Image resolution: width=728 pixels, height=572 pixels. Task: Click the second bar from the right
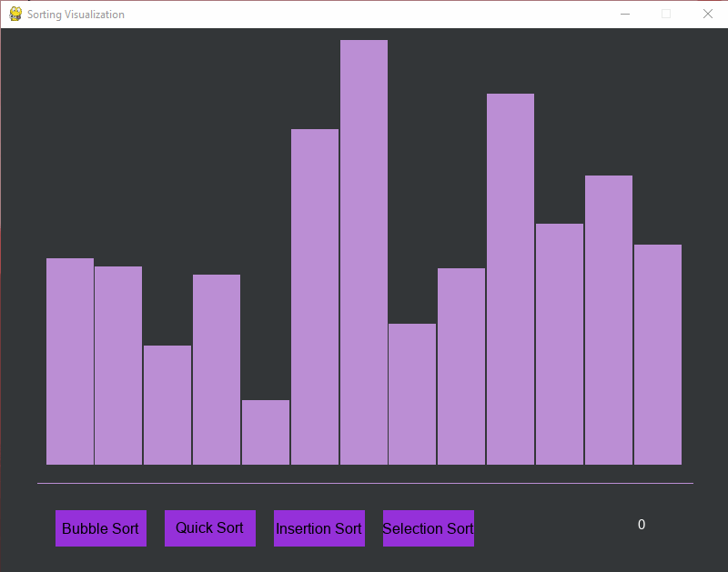click(x=609, y=319)
